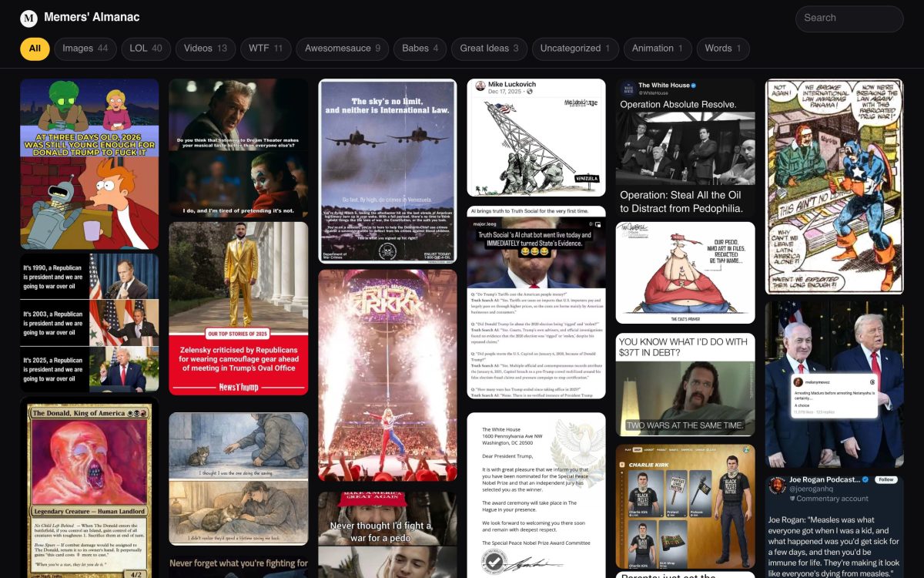View the Joe Rogan Podcast measles post
Image resolution: width=924 pixels, height=578 pixels.
click(x=835, y=526)
